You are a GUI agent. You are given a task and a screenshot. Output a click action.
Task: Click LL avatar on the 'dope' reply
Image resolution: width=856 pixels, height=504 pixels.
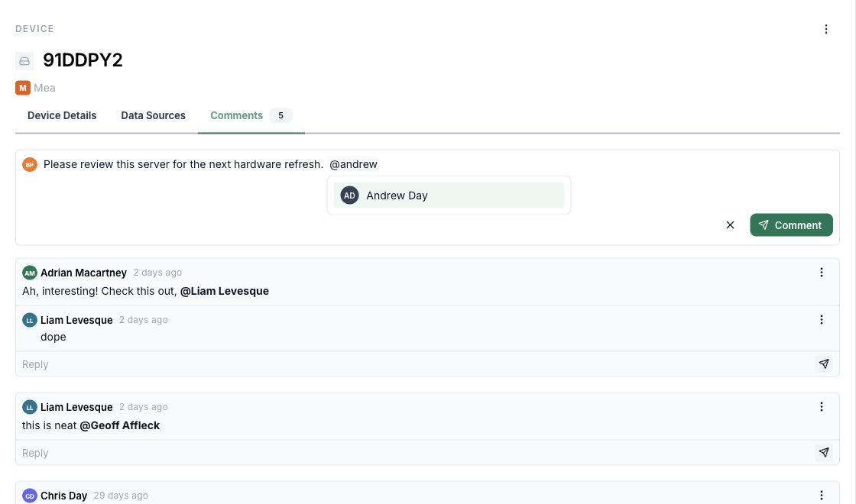click(30, 320)
